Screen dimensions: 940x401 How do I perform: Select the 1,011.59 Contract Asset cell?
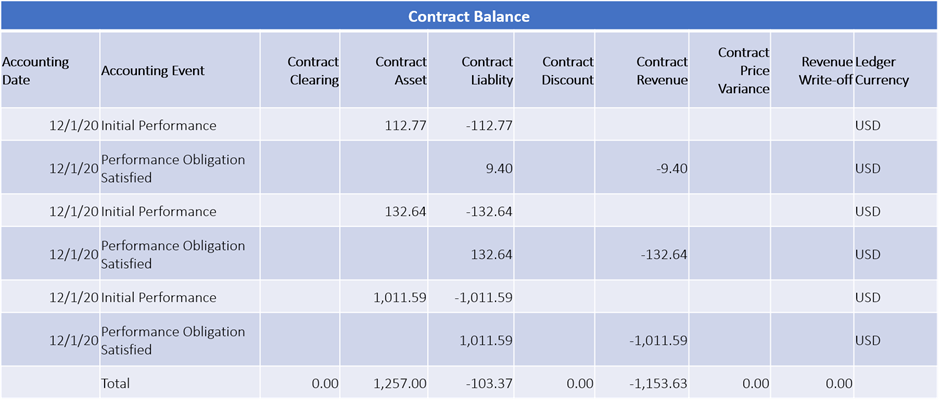click(x=397, y=297)
